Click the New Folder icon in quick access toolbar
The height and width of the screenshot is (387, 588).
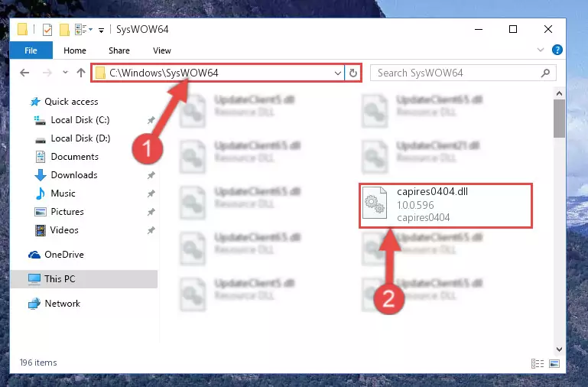point(64,29)
